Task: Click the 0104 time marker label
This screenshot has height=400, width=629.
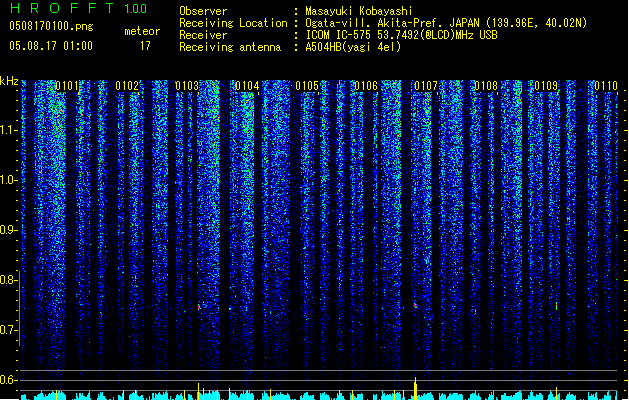Action: (x=247, y=86)
